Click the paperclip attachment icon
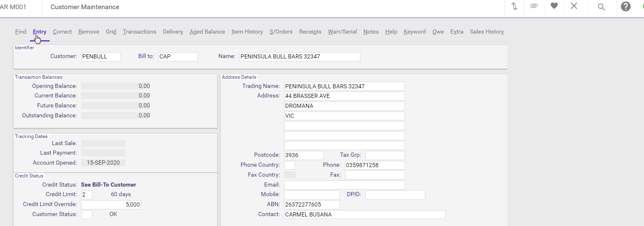This screenshot has height=226, width=644. coord(534,6)
